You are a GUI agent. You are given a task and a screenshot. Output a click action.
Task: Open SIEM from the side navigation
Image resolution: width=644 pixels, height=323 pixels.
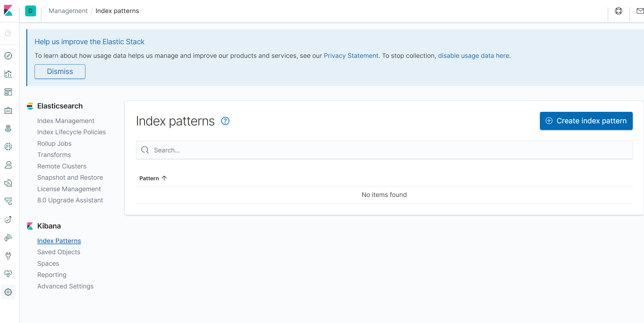pos(8,238)
